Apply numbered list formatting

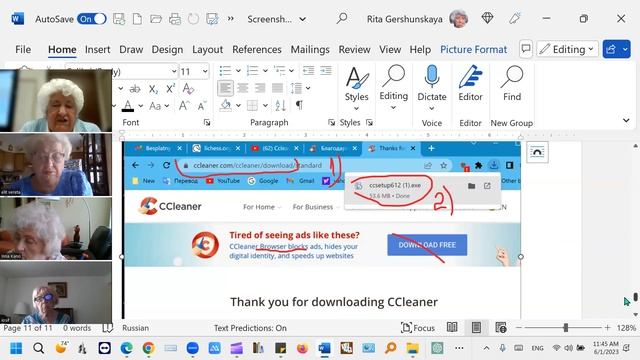(x=252, y=71)
